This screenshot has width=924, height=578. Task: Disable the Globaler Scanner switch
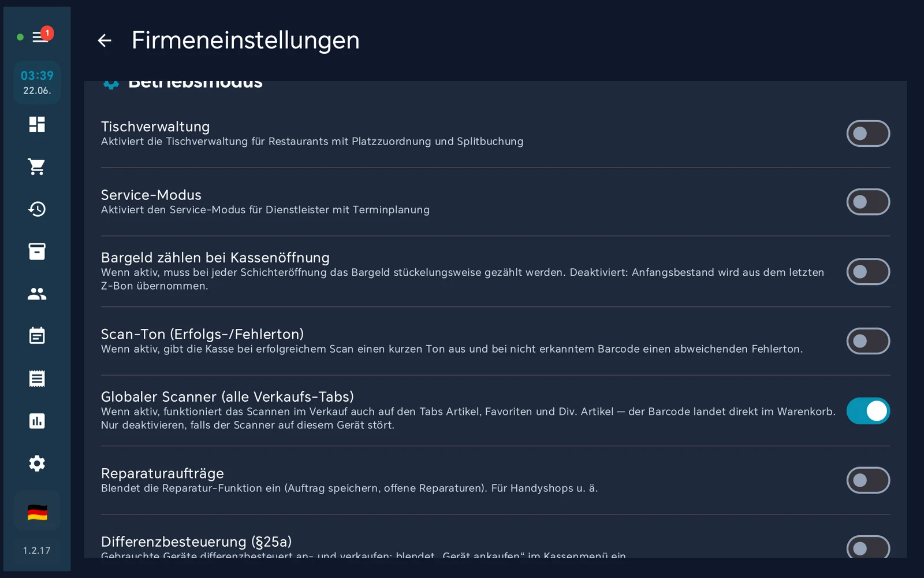[x=868, y=411]
